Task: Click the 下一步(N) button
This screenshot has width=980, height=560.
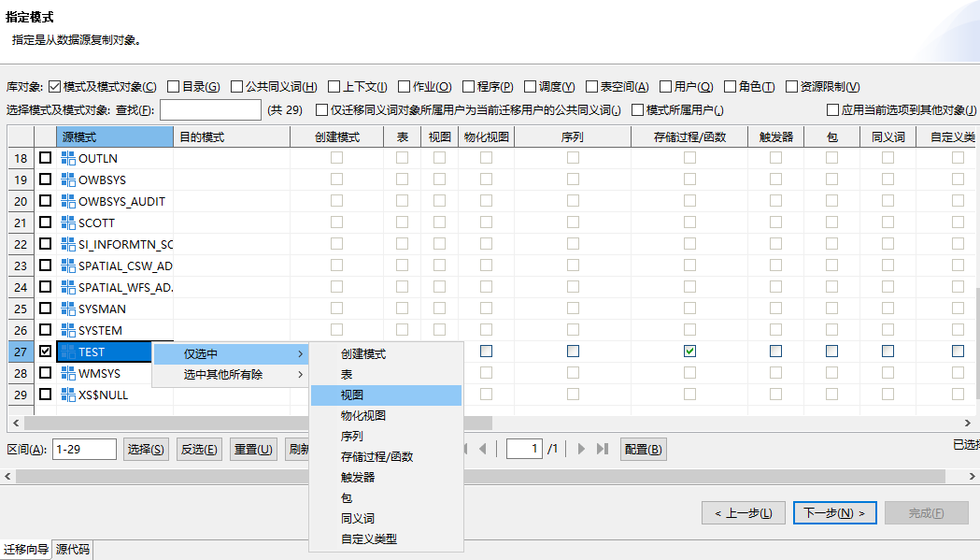Action: click(x=834, y=512)
